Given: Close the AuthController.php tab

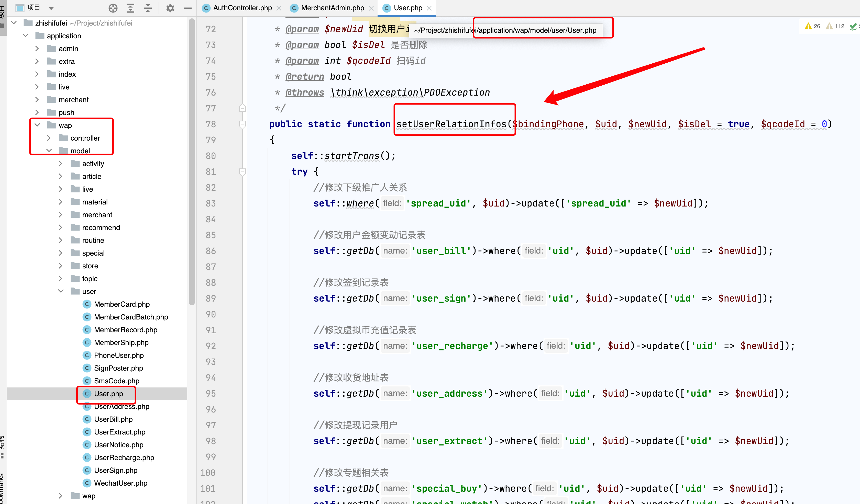Looking at the screenshot, I should pyautogui.click(x=279, y=8).
